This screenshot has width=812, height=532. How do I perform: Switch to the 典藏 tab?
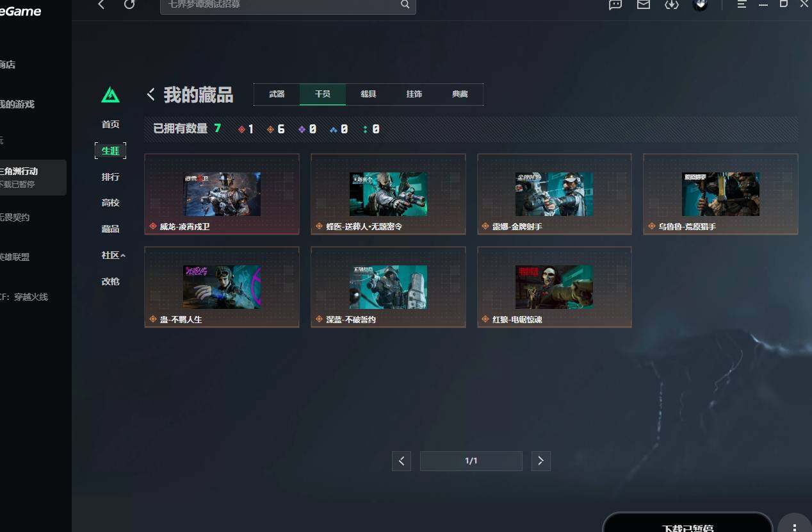[460, 94]
